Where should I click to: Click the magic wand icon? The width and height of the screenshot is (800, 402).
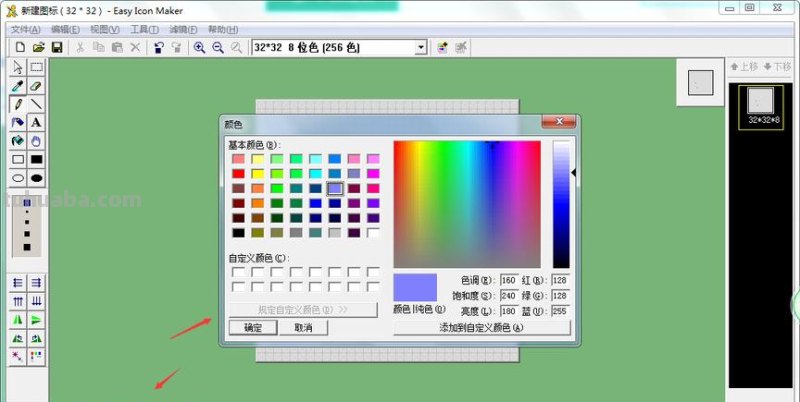pos(18,357)
